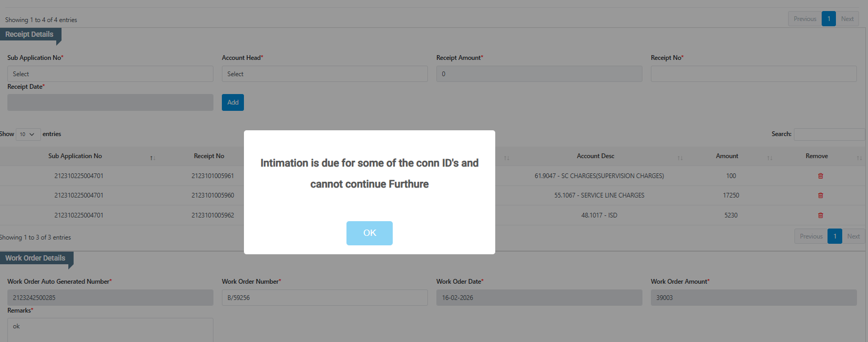Select page 1 in the top pagination
The width and height of the screenshot is (868, 342).
click(x=829, y=19)
